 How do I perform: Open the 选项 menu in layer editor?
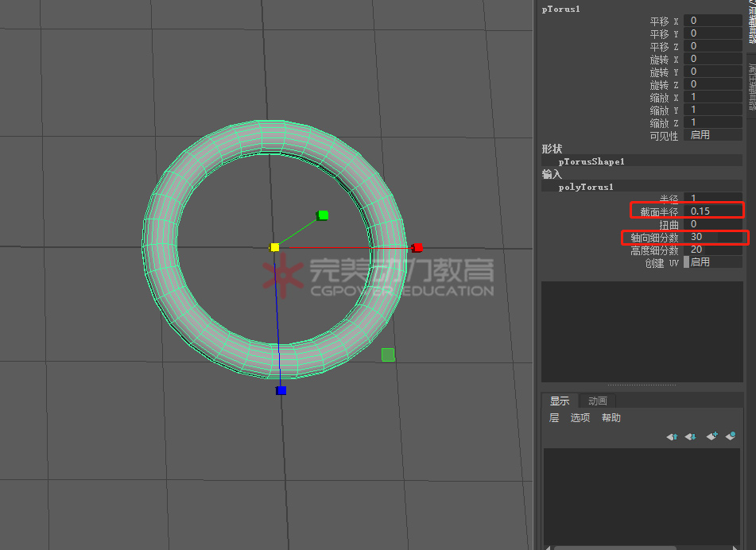click(580, 418)
